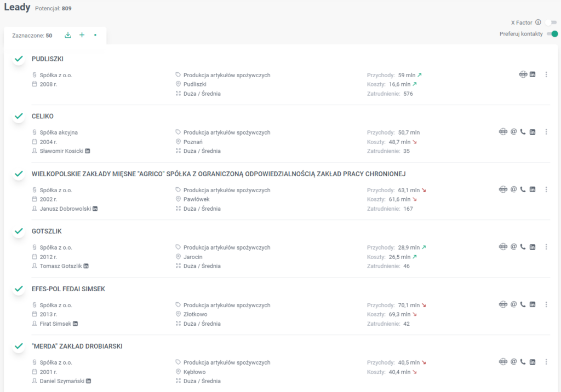Deselect the GOTSZLIK lead checkmark
Image resolution: width=561 pixels, height=392 pixels.
[x=19, y=231]
